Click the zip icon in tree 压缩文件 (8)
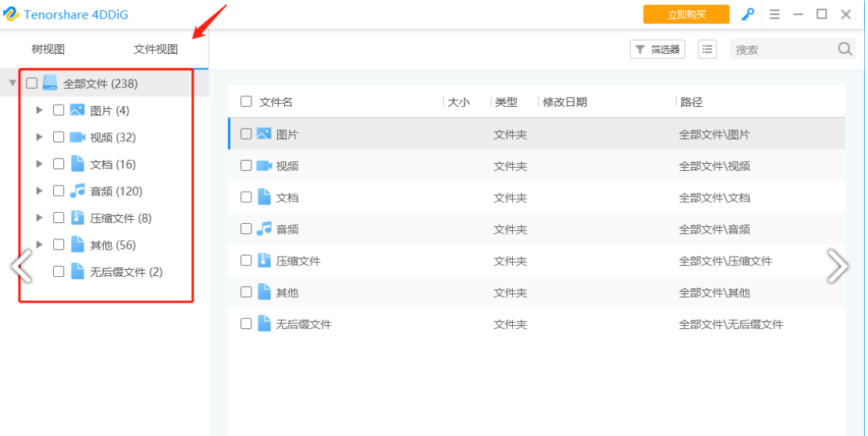 [77, 218]
